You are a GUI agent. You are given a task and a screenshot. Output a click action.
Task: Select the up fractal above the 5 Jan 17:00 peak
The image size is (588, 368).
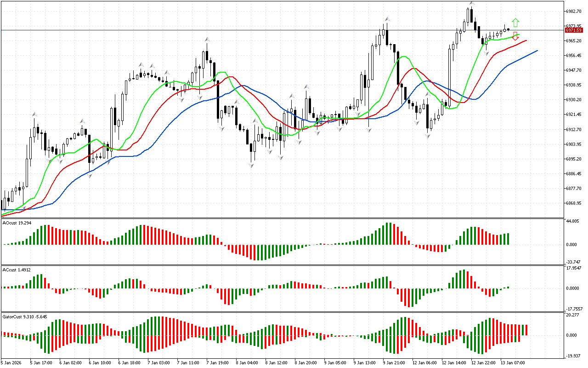pyautogui.click(x=34, y=114)
